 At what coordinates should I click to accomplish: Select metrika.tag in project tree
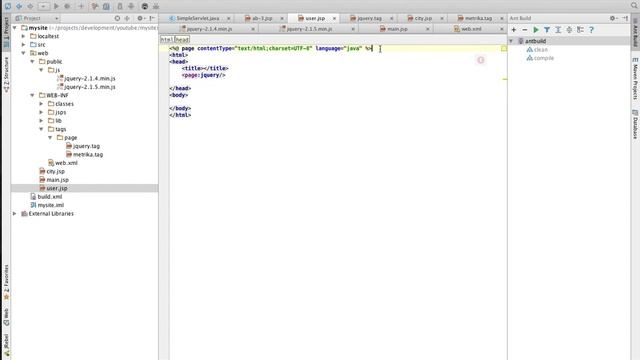click(88, 154)
